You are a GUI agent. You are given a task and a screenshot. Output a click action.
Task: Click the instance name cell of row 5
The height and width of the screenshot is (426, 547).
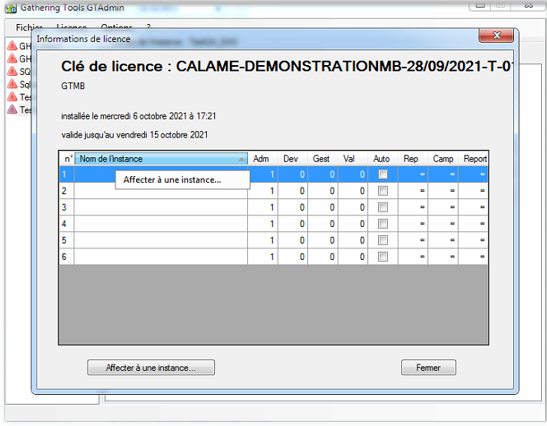click(x=161, y=240)
